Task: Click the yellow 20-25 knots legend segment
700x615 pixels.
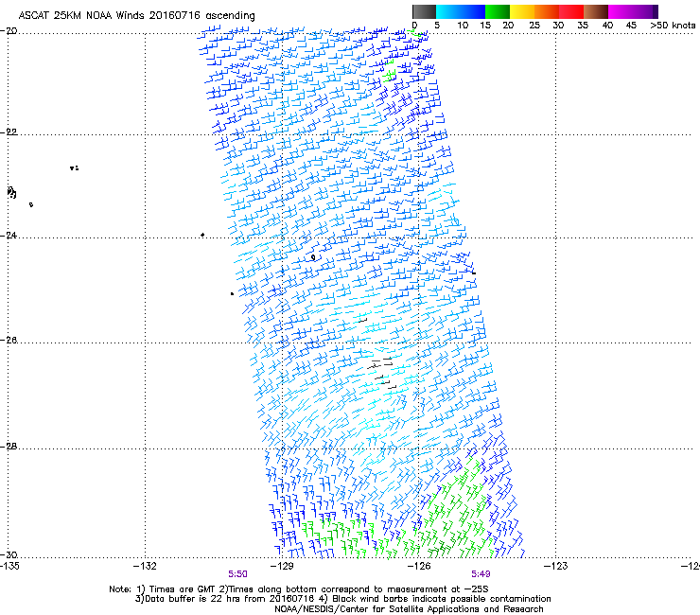Action: click(522, 11)
